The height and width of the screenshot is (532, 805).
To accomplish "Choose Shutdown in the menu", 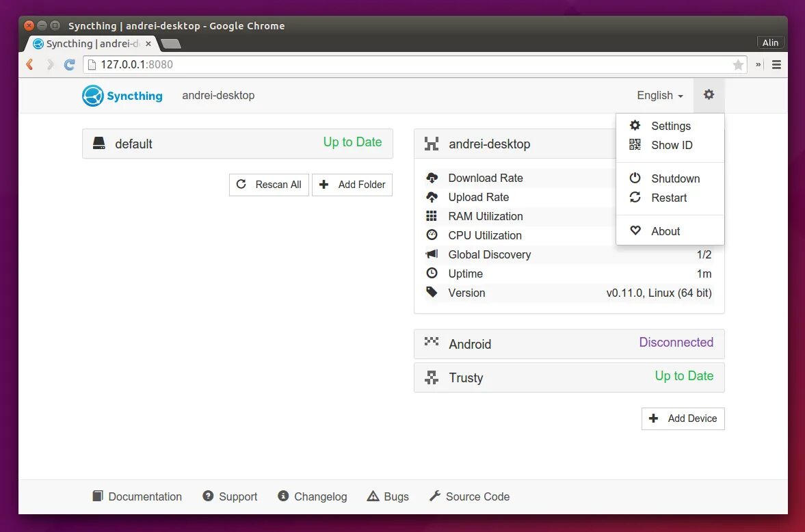I will tap(670, 178).
